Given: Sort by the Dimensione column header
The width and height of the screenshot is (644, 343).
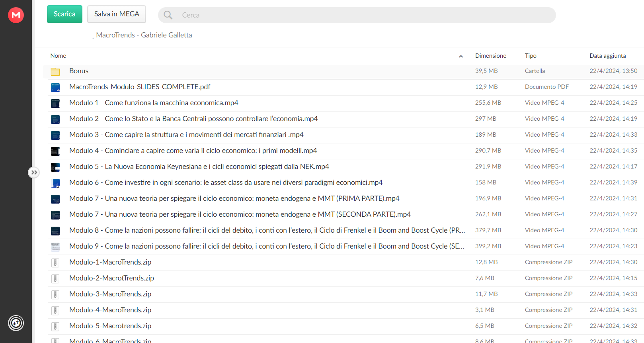Looking at the screenshot, I should [491, 56].
